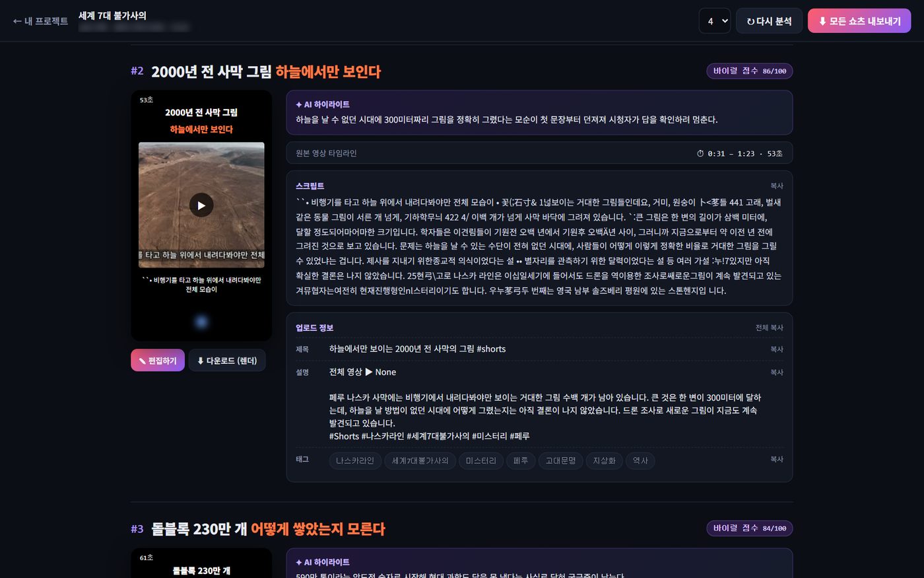This screenshot has width=924, height=578.
Task: Select the 역사 tag chip
Action: pyautogui.click(x=640, y=460)
